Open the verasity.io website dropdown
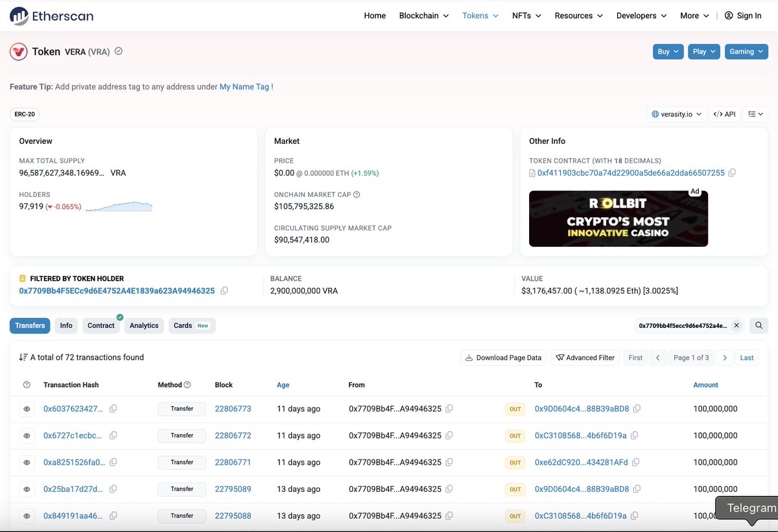Viewport: 778px width, 532px height. (677, 114)
